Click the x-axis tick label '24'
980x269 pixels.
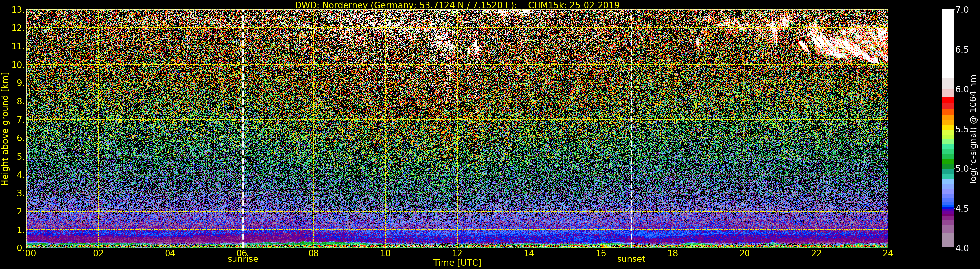(x=888, y=253)
